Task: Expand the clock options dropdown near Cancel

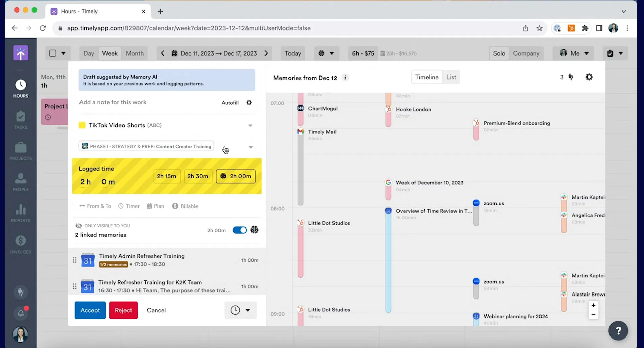Action: tap(248, 310)
